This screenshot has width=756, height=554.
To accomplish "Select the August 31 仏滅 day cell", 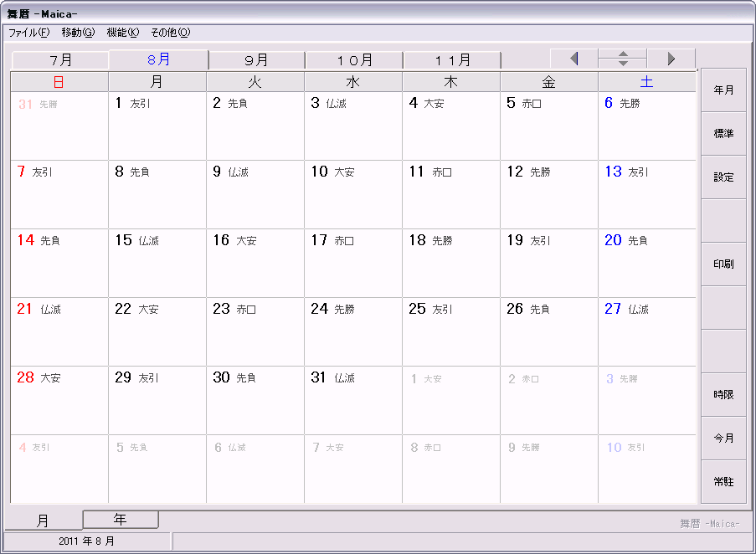I will click(x=353, y=400).
